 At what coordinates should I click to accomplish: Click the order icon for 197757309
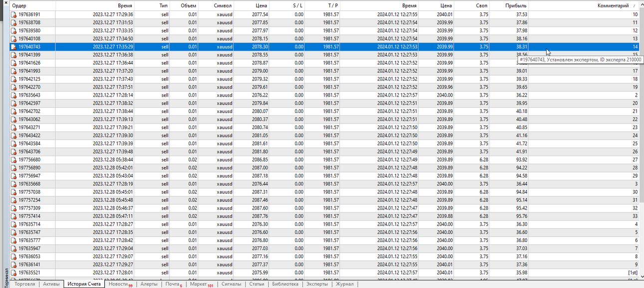[14, 207]
